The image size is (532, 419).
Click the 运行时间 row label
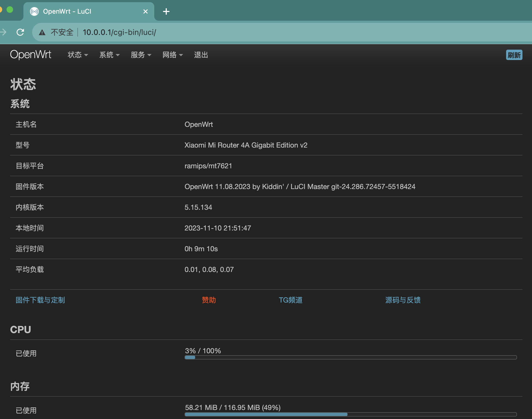click(x=30, y=249)
